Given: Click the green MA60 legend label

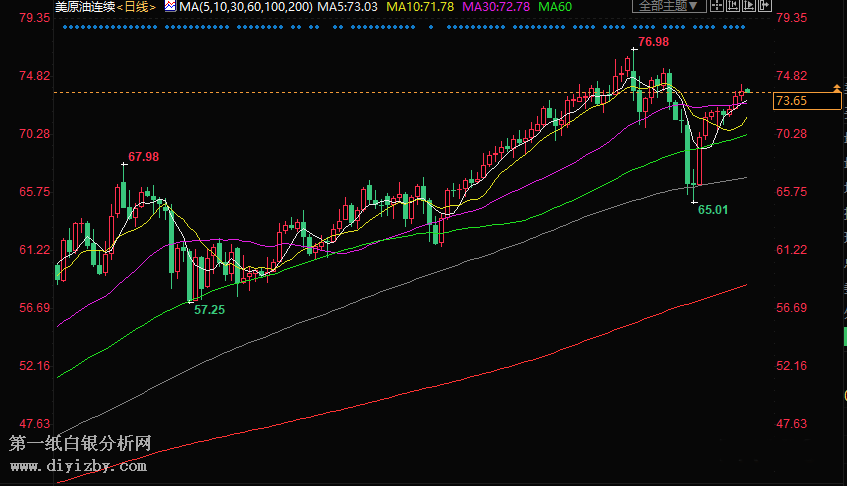Looking at the screenshot, I should pos(555,6).
